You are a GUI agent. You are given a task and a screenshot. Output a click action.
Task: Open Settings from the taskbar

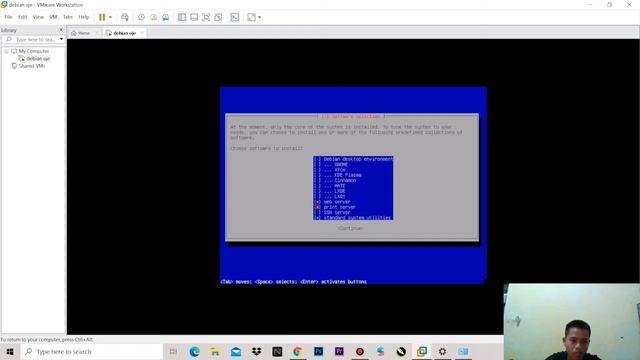pyautogui.click(x=442, y=351)
